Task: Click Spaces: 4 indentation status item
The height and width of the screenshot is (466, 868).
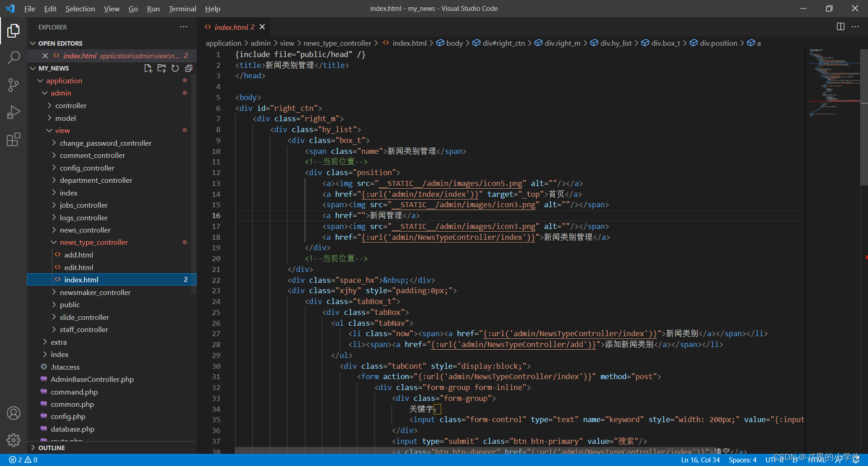Action: coord(742,460)
